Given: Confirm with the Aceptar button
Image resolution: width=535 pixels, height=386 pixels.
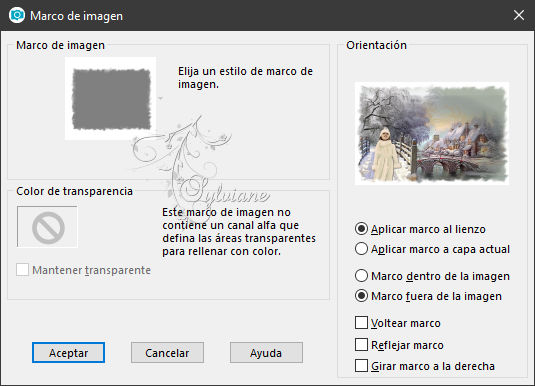Looking at the screenshot, I should (x=68, y=353).
